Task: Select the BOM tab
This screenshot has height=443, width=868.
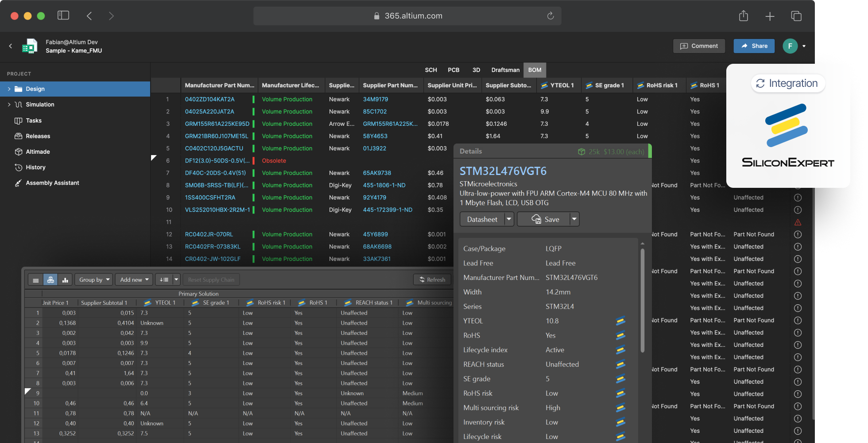Action: (x=535, y=70)
